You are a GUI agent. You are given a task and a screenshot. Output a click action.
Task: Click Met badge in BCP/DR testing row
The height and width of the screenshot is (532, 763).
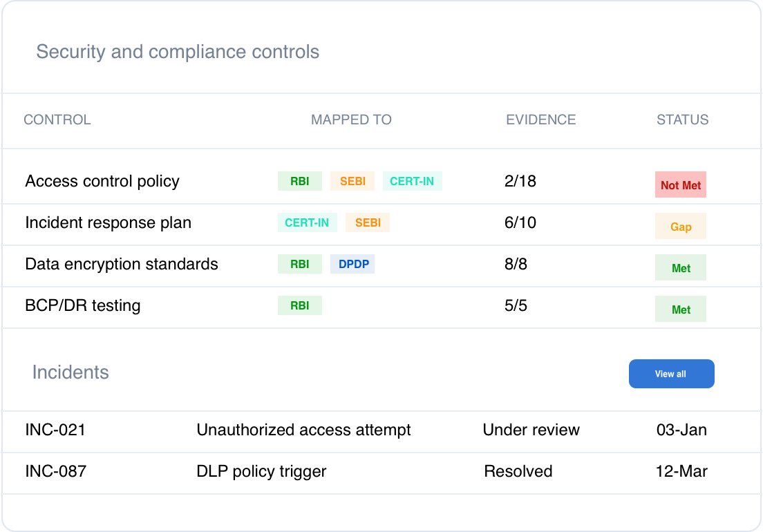[x=680, y=310]
